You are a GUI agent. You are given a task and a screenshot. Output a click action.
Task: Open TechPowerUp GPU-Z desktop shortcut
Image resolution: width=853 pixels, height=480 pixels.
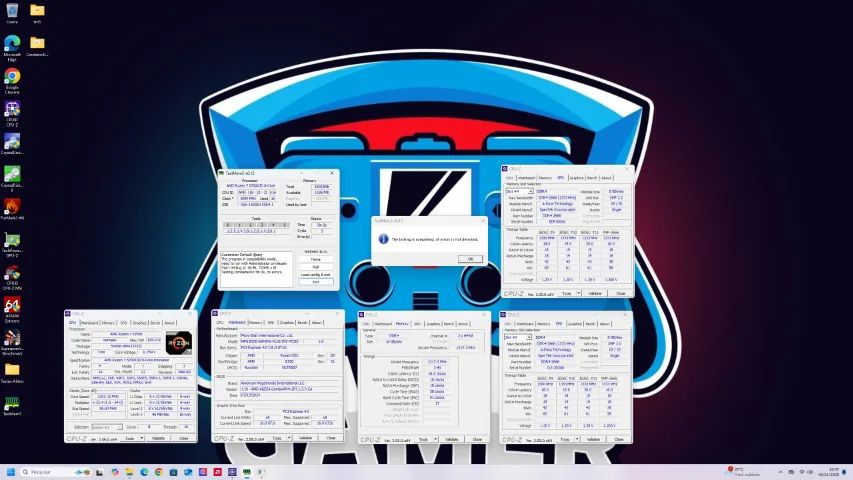click(12, 244)
